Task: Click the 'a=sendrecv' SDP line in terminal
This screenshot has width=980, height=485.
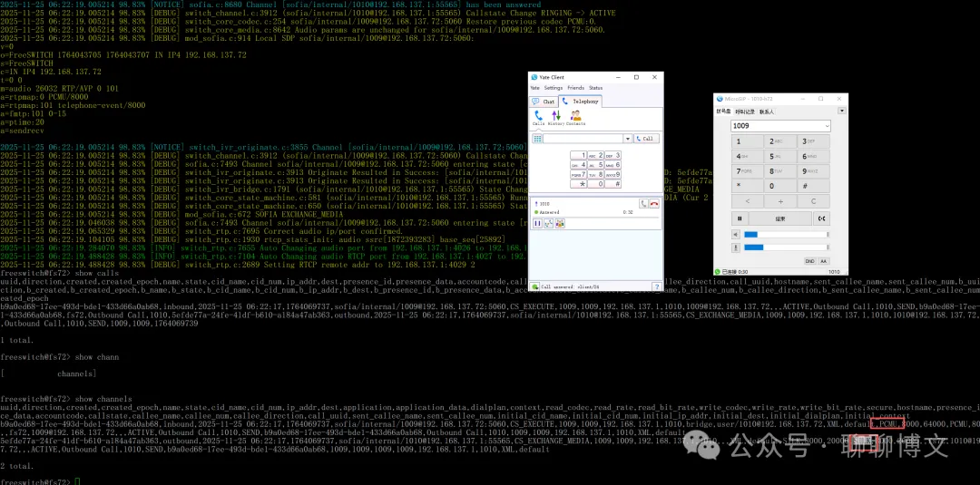Action: click(x=24, y=131)
